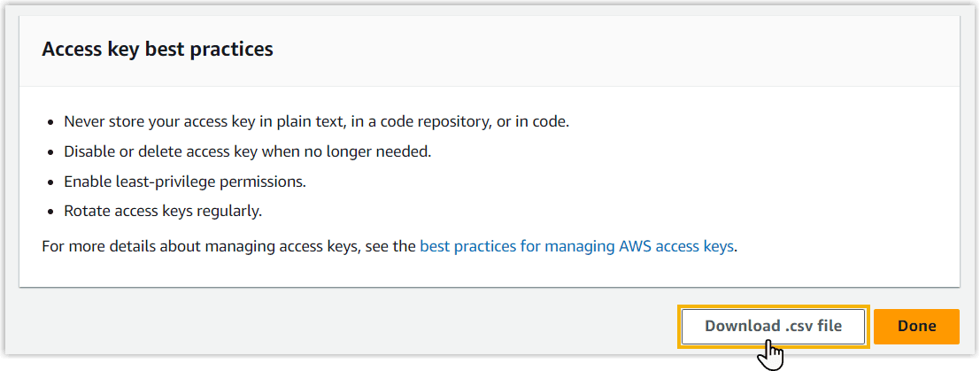
Task: Select the "Enable least-privilege permissions" bullet text
Action: [x=185, y=182]
